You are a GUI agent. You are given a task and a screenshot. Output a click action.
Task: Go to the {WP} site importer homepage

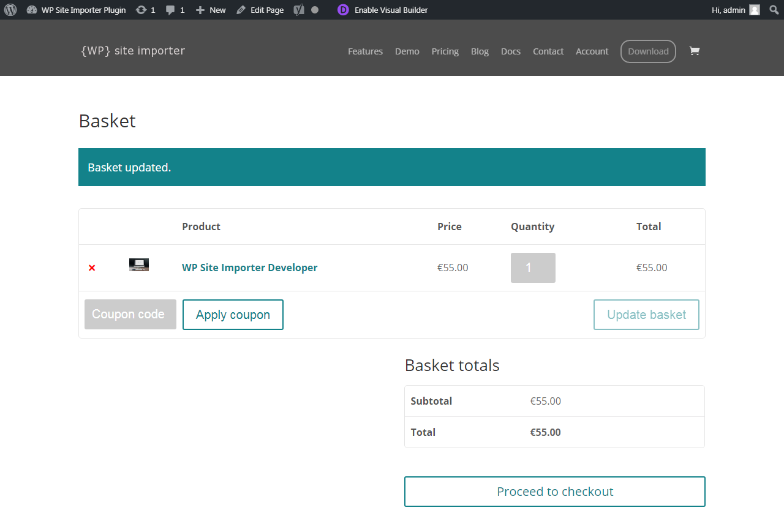(x=133, y=51)
